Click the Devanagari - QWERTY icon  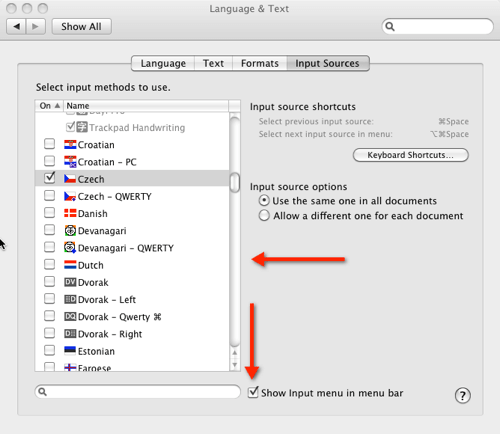(70, 248)
